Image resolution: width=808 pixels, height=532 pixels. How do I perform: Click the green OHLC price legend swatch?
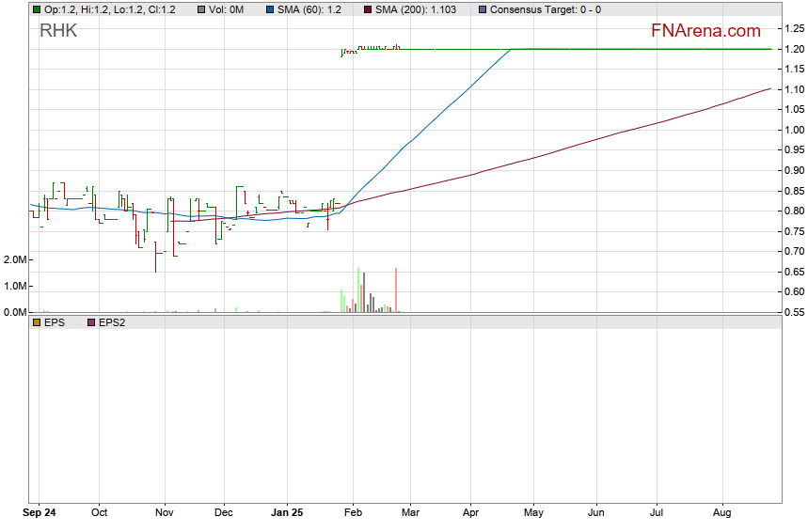37,9
